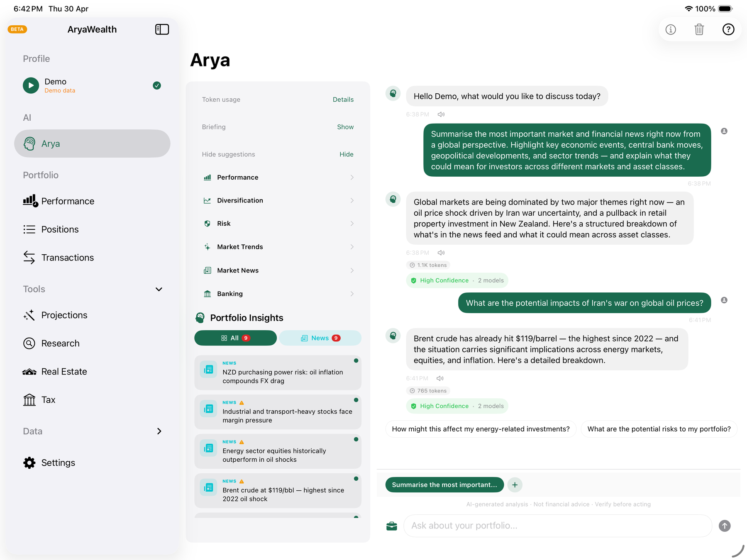Tap the BETA badge
The image size is (747, 560).
tap(17, 29)
